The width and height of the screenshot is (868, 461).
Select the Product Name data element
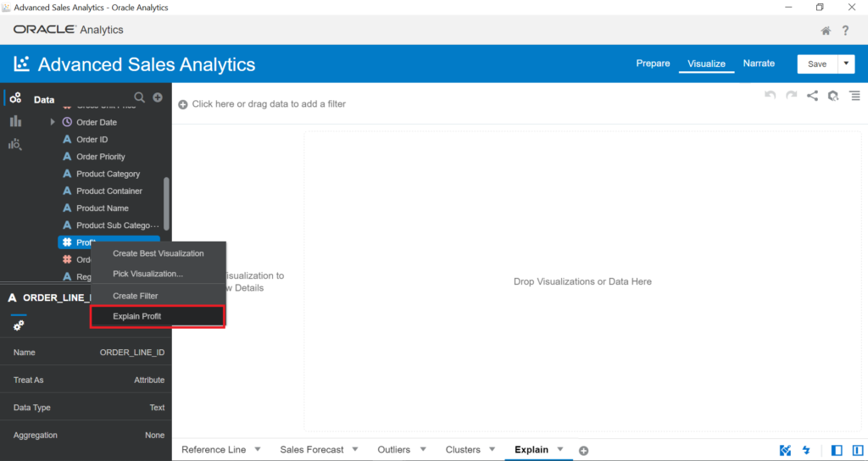(x=103, y=208)
